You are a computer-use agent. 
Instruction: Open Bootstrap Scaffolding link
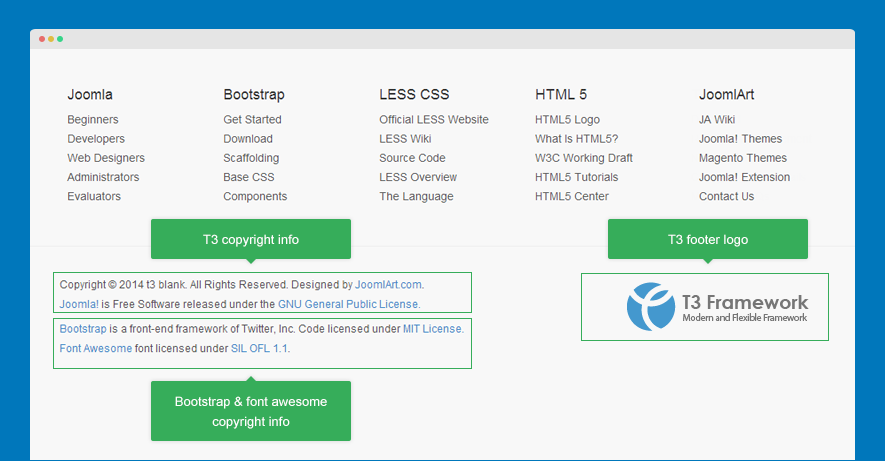click(x=251, y=158)
